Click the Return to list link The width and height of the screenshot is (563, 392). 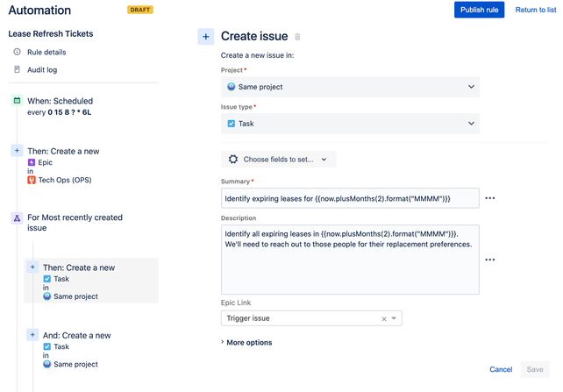536,10
